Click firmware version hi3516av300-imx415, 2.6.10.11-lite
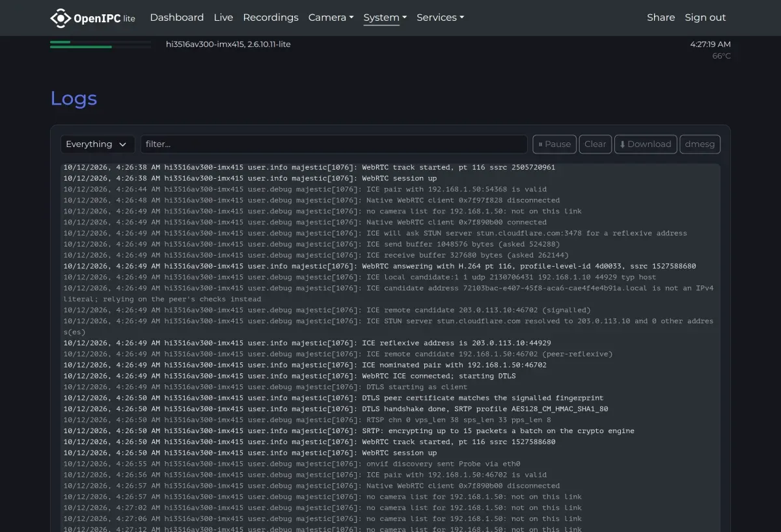Screen dimensions: 781x532 228,44
